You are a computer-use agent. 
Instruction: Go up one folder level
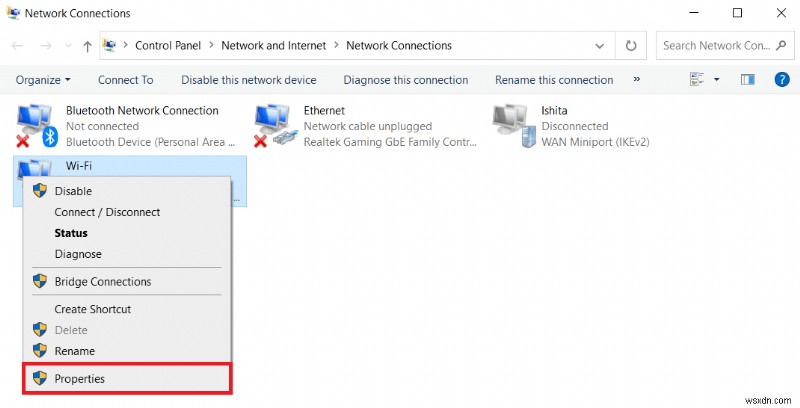point(87,46)
